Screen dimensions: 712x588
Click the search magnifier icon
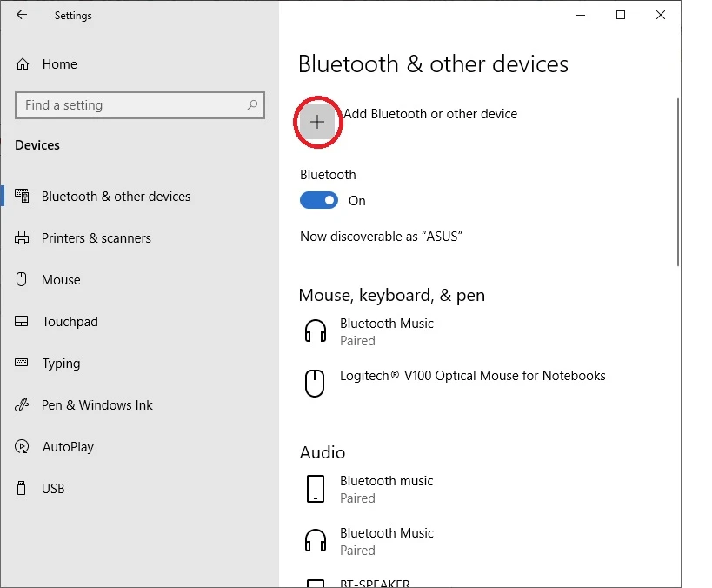tap(252, 105)
